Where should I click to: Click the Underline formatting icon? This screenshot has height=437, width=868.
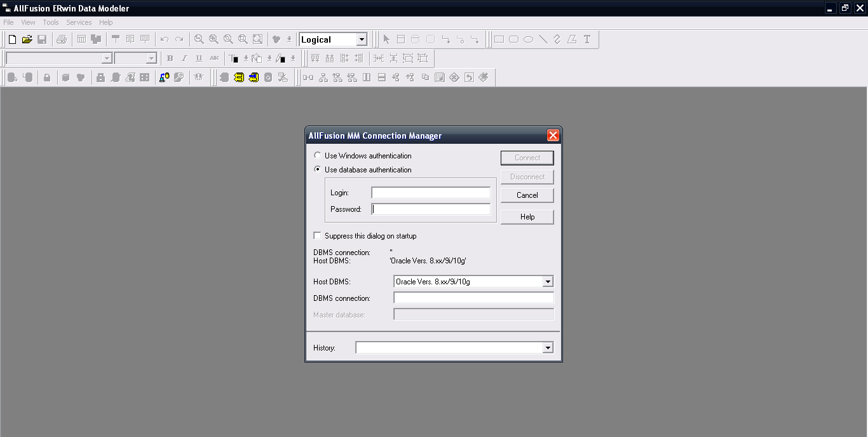coord(199,59)
